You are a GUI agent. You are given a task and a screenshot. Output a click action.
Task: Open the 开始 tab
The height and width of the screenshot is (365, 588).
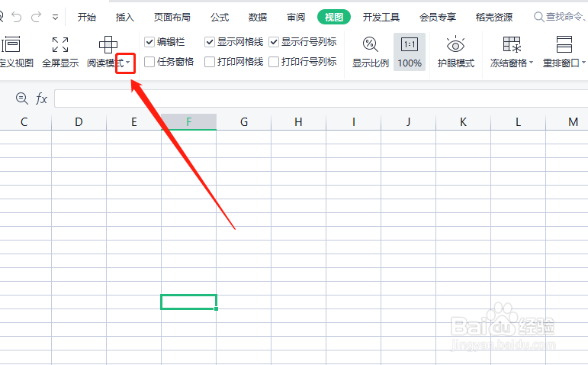click(x=87, y=18)
